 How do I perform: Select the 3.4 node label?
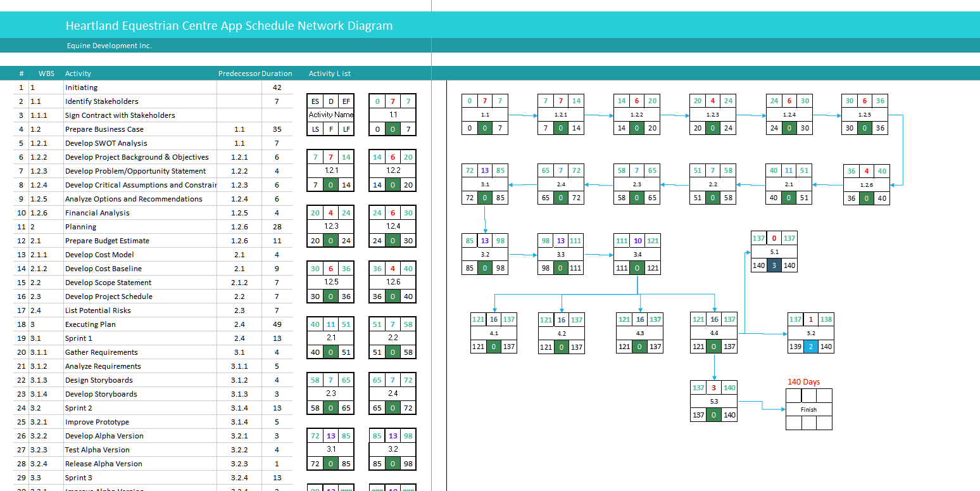click(637, 254)
